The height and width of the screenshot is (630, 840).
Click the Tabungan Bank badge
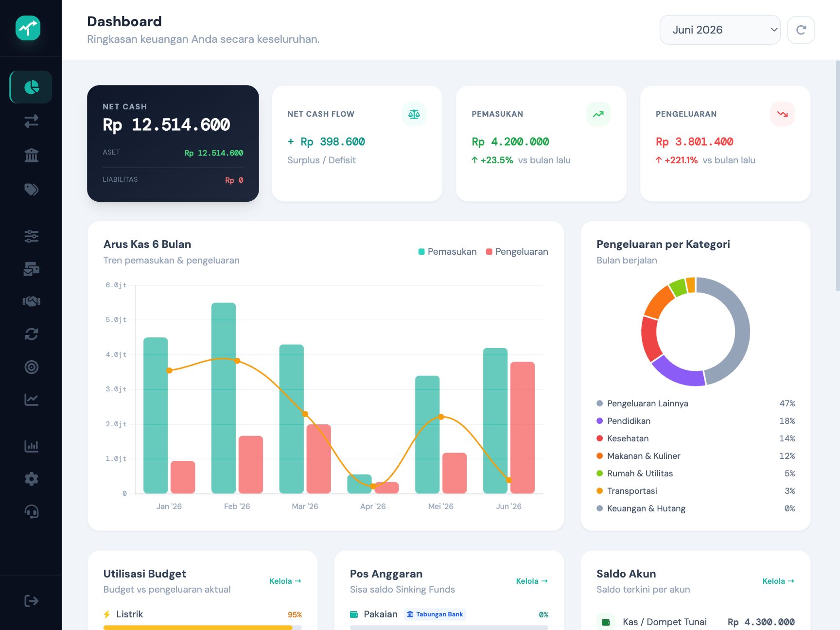pyautogui.click(x=435, y=614)
